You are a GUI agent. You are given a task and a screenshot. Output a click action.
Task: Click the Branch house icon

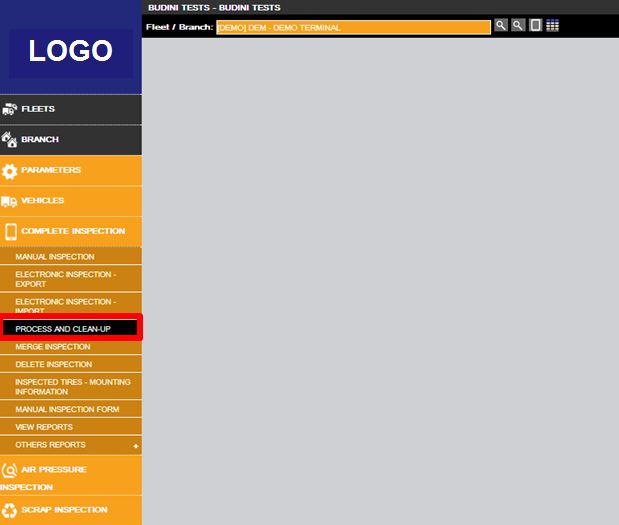pyautogui.click(x=10, y=140)
